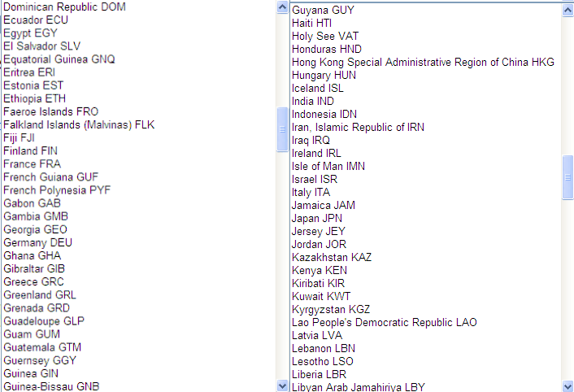Choose Guatemala GTM

tap(42, 347)
